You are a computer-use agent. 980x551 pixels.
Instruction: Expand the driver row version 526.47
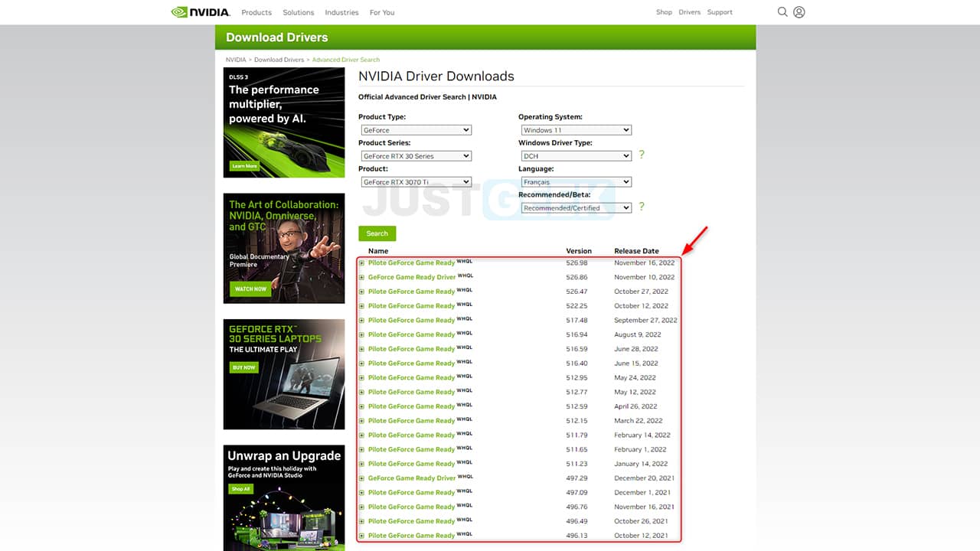(x=362, y=292)
